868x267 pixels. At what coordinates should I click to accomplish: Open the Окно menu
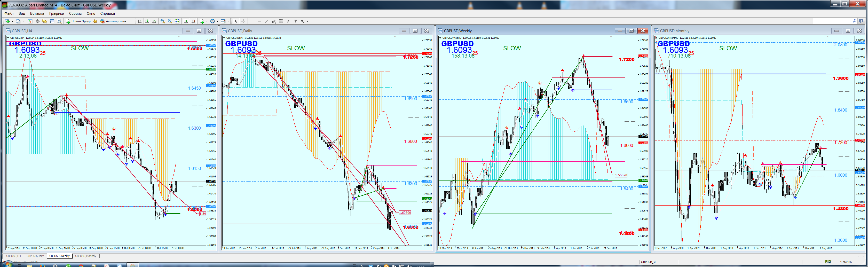[x=91, y=13]
